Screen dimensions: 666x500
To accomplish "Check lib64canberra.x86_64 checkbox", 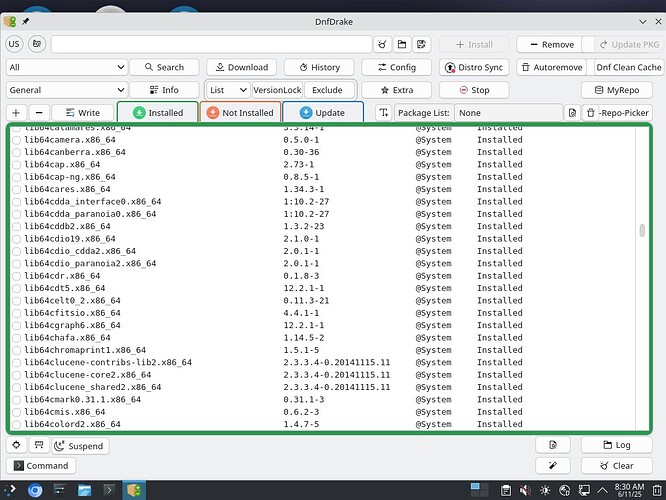I will point(17,152).
